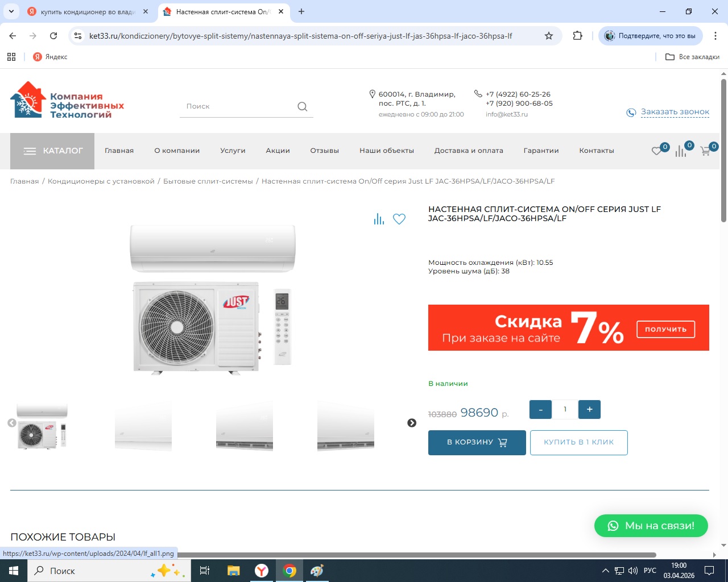Open volume control in system tray
Viewport: 728px width, 582px height.
click(633, 571)
